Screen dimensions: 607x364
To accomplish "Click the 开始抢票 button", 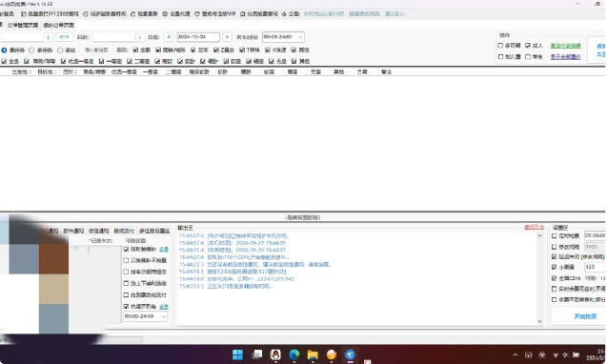I will point(585,316).
